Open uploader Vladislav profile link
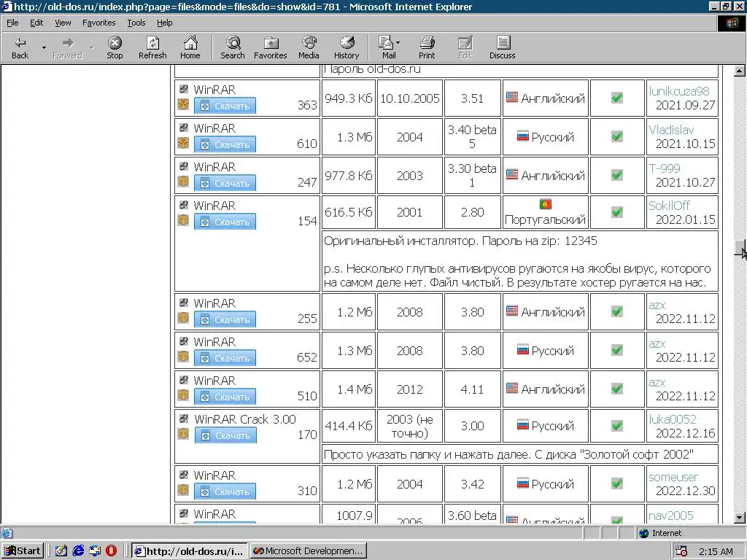 point(671,130)
